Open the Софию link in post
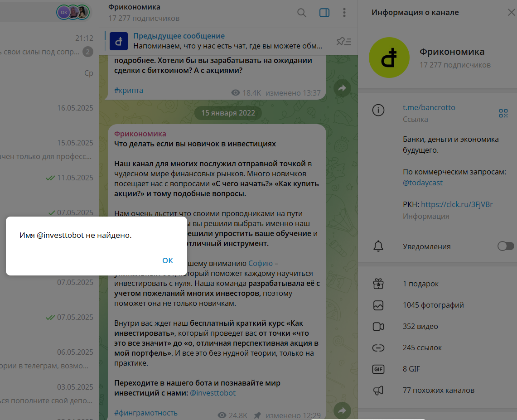 pyautogui.click(x=261, y=263)
